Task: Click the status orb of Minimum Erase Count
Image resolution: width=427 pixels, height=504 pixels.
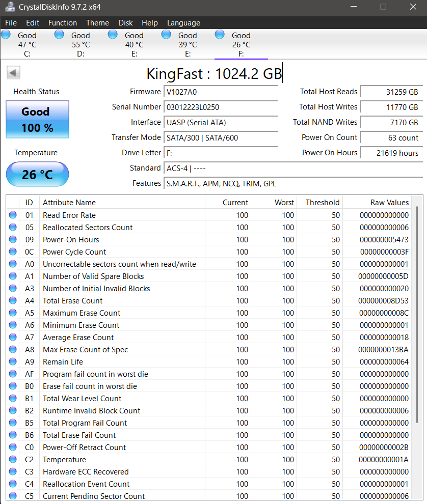Action: coord(13,325)
